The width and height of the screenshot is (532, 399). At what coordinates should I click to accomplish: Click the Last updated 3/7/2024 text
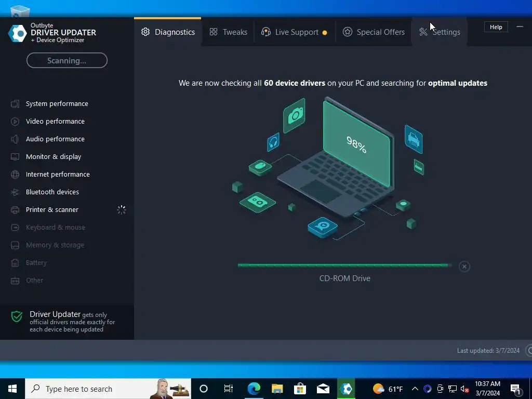pos(488,351)
